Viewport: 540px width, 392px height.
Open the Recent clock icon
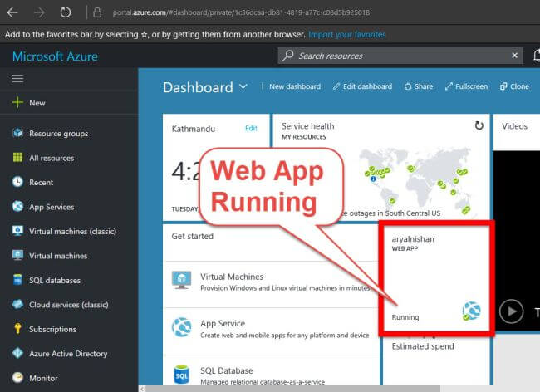click(x=17, y=182)
